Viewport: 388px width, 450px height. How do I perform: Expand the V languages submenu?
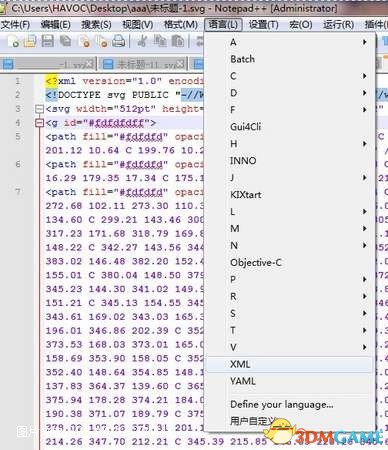point(289,347)
